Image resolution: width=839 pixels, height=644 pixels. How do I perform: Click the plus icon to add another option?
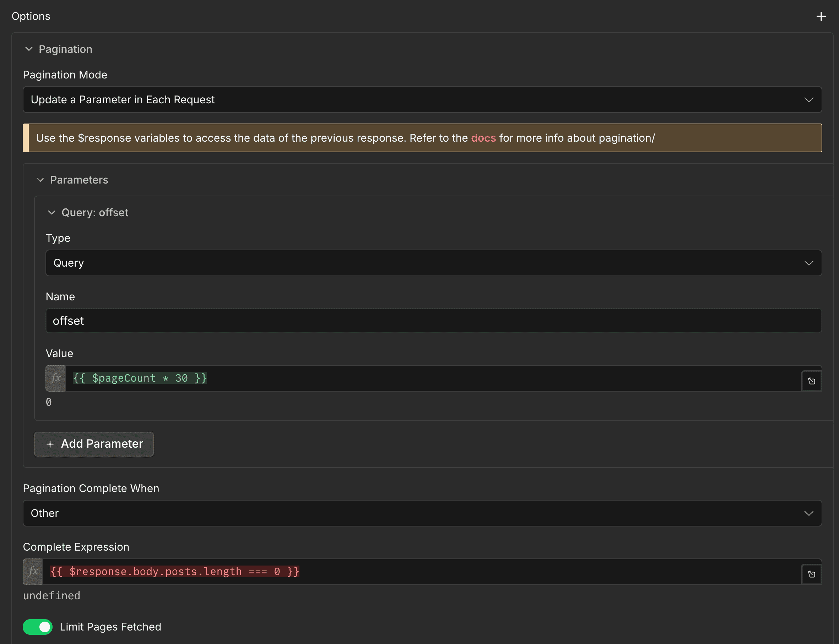(821, 16)
